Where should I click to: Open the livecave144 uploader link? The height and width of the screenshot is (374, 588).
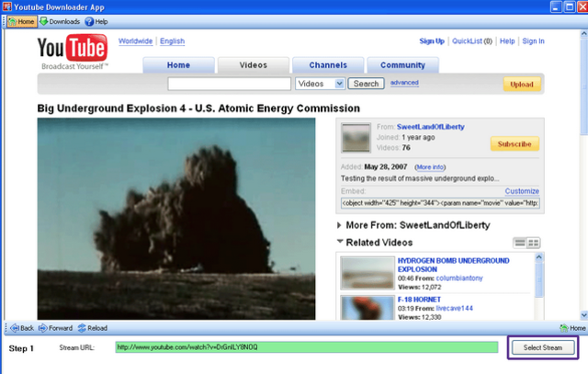click(454, 309)
